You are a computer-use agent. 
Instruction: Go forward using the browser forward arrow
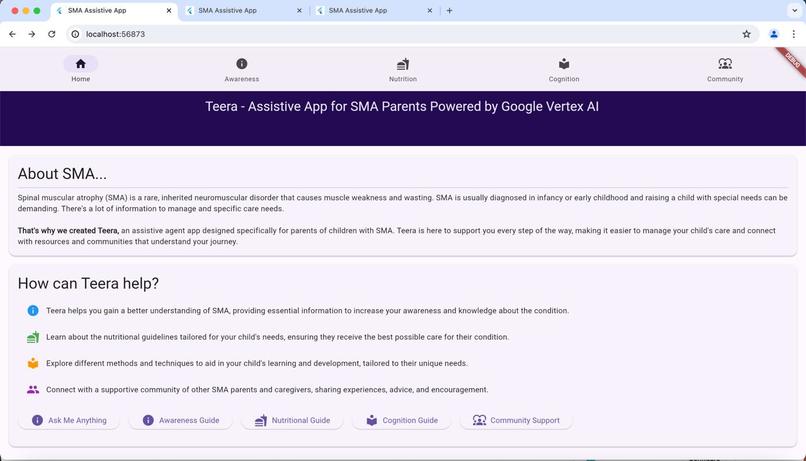click(32, 34)
